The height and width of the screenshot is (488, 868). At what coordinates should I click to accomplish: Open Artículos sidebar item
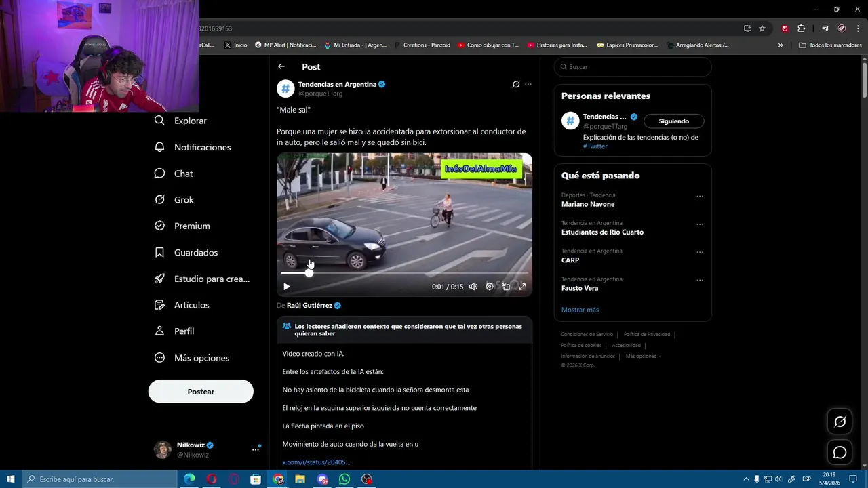point(182,305)
